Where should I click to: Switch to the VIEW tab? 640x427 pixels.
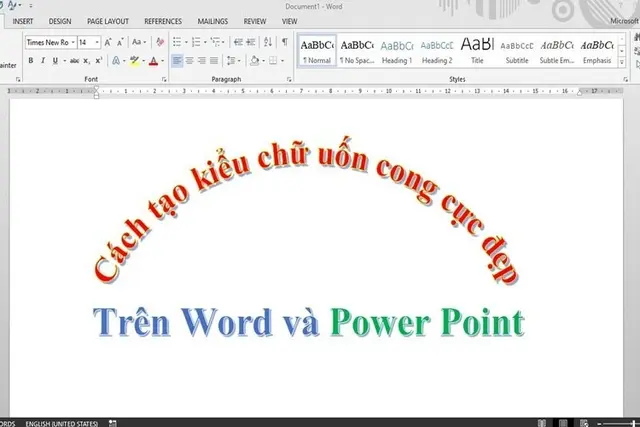pyautogui.click(x=289, y=21)
